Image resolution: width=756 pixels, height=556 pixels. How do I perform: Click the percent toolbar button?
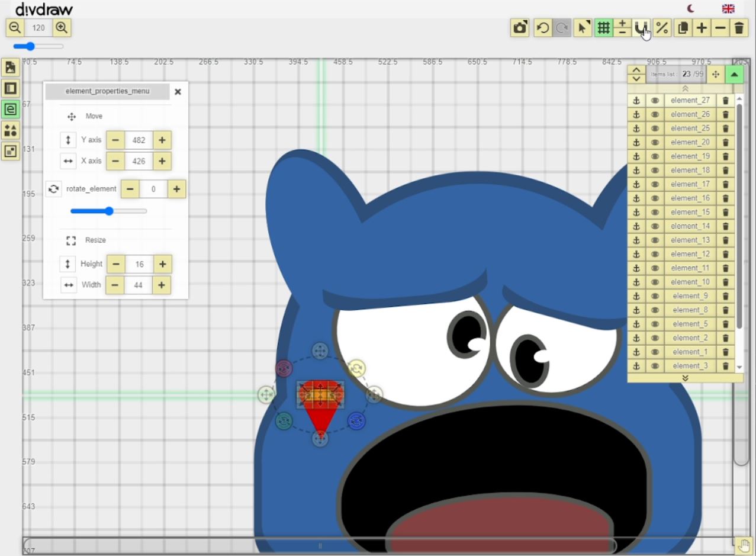[662, 28]
